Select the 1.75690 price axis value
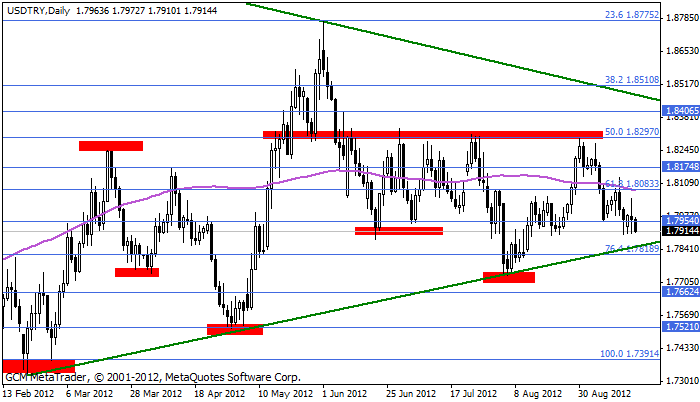Screen dimensions: 700x402 click(682, 314)
